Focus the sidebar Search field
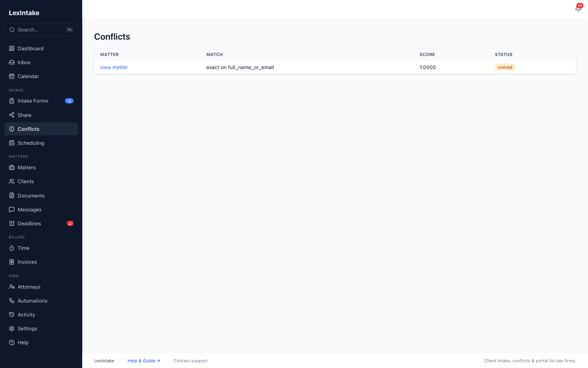This screenshot has width=588, height=368. click(41, 29)
